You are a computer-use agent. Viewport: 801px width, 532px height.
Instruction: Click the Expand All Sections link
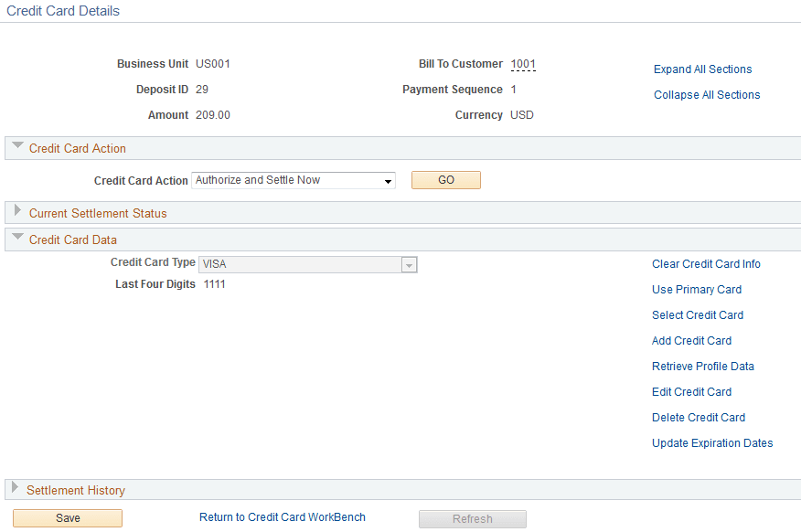tap(702, 69)
